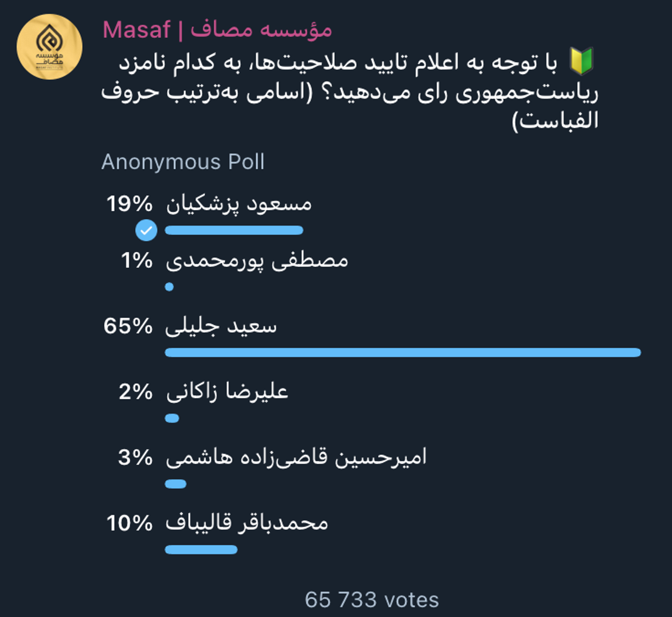Click the 2% result bar for زاکانی

[172, 418]
